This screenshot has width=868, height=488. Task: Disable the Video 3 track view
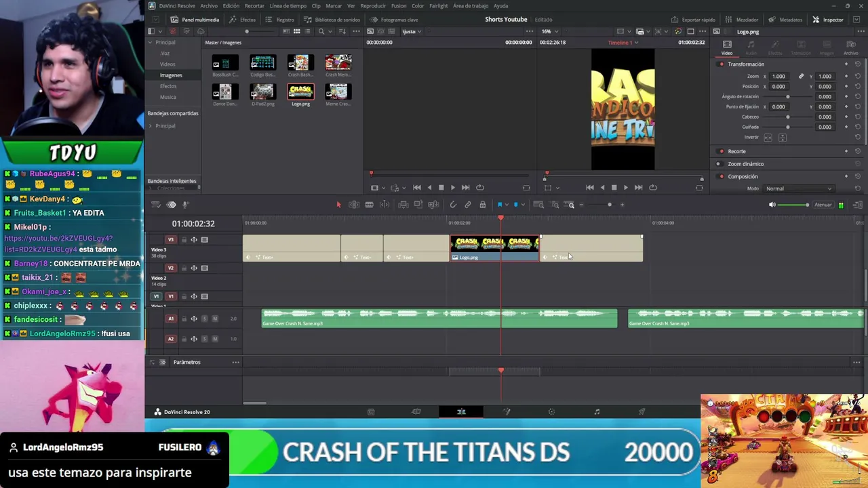coord(204,240)
